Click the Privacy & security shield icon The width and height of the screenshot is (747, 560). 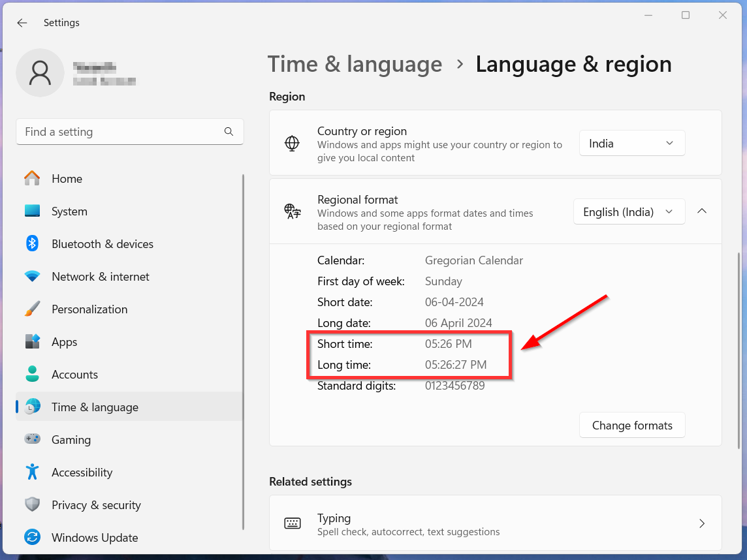click(33, 505)
